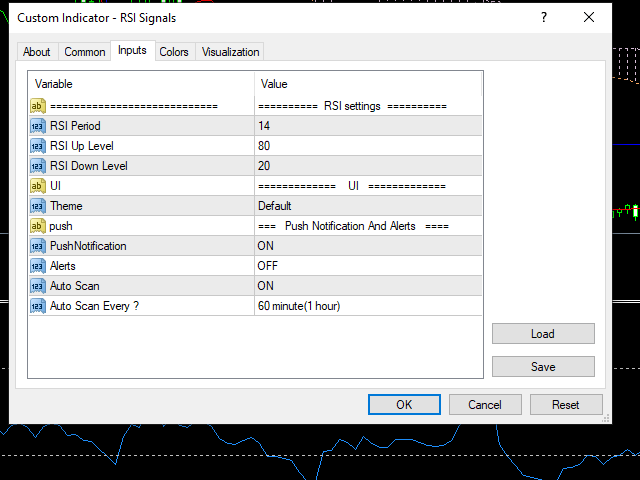Change the Alerts value OFF
This screenshot has width=640, height=480.
368,266
